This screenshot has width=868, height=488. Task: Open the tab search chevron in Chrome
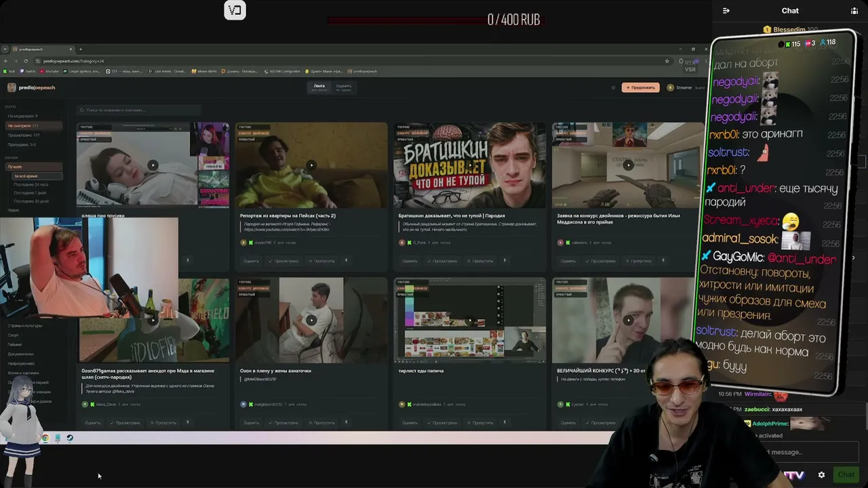5,49
